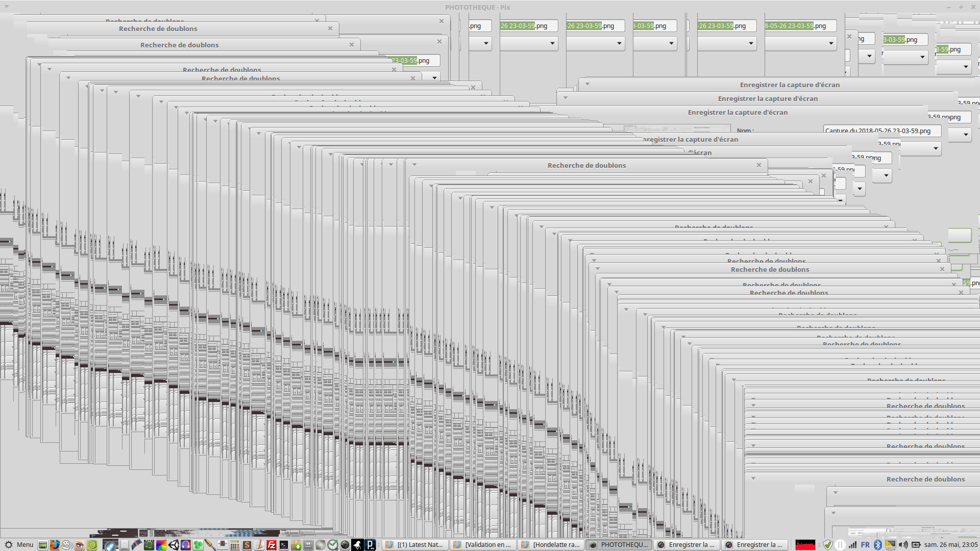
Task: Toggle the pause indicator in the system tray
Action: [840, 545]
